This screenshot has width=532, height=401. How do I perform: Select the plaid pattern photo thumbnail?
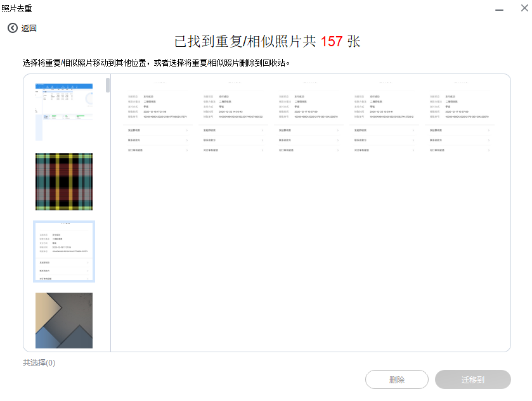[x=63, y=181]
